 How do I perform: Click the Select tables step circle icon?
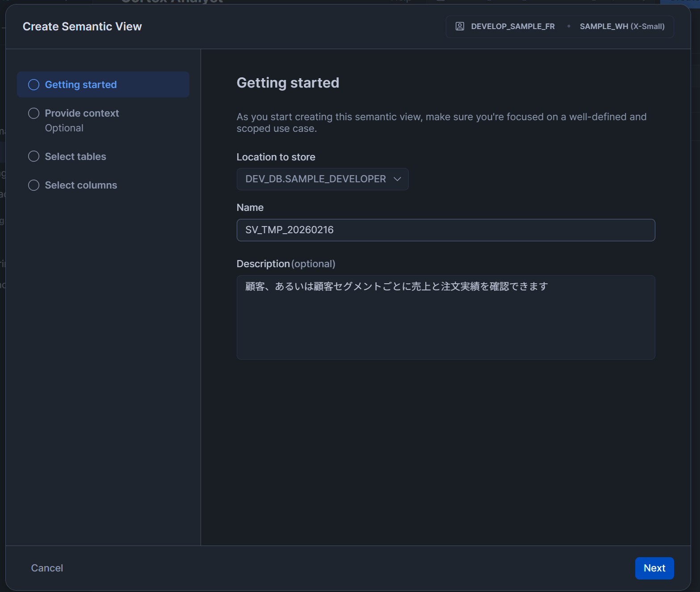tap(34, 156)
